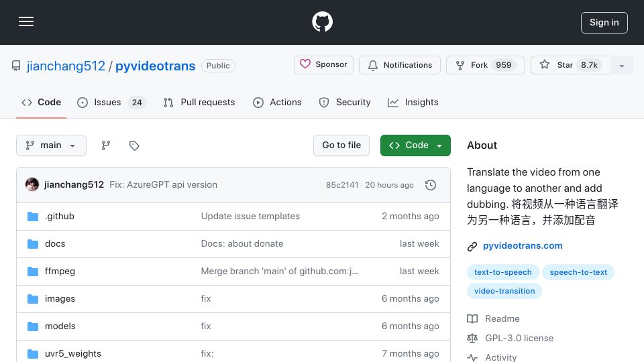Image resolution: width=644 pixels, height=362 pixels.
Task: Open Merge branch 'main' commit message
Action: click(279, 271)
